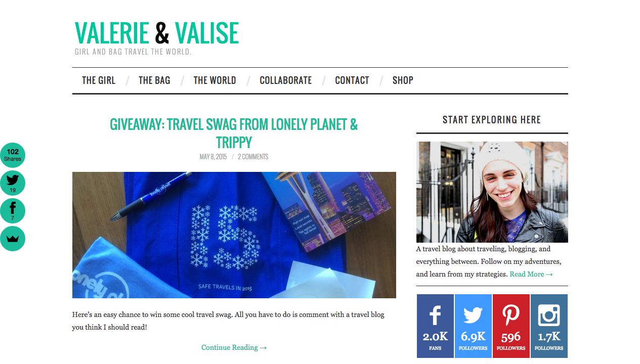Click the crown icon in share bar
The image size is (640, 364).
pyautogui.click(x=13, y=239)
